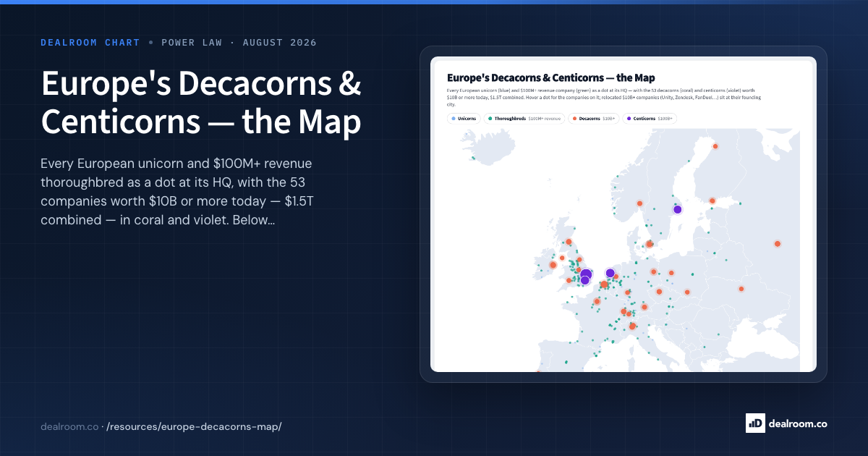
Task: Click the paragraph starting 'Every European unicorn and $100M+'
Action: tap(178, 192)
